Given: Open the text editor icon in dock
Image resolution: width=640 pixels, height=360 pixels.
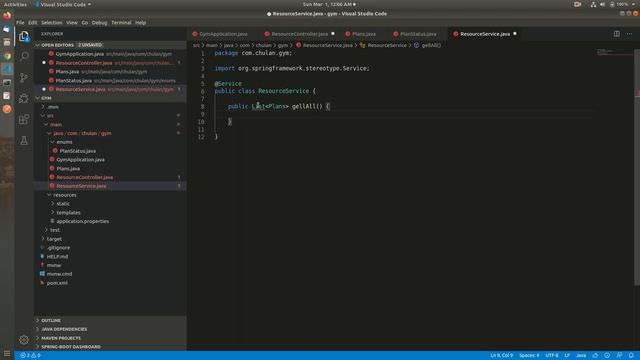Looking at the screenshot, I should [x=7, y=96].
